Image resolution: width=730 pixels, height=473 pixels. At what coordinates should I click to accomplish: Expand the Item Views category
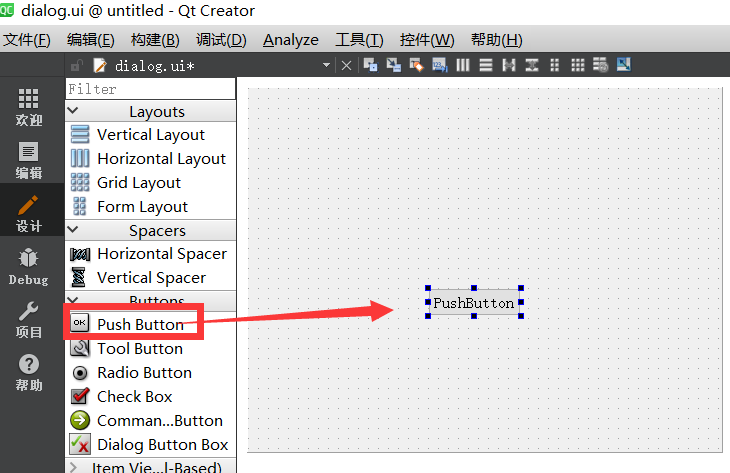(73, 467)
